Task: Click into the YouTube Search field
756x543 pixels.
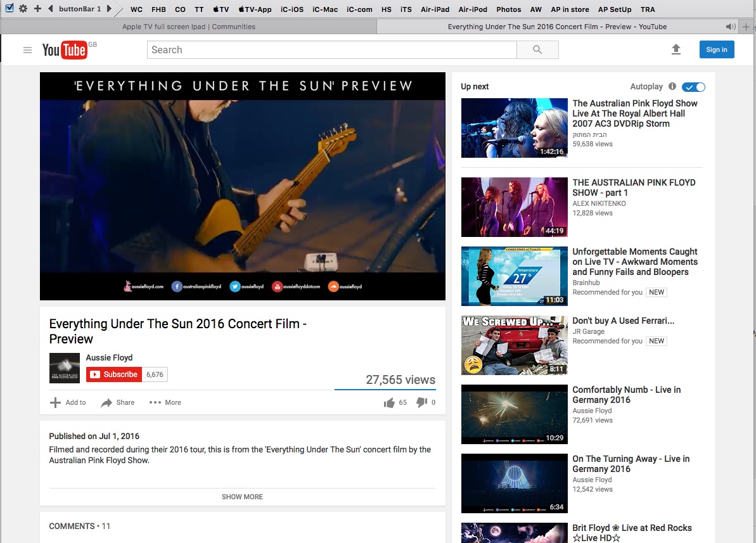Action: [331, 49]
